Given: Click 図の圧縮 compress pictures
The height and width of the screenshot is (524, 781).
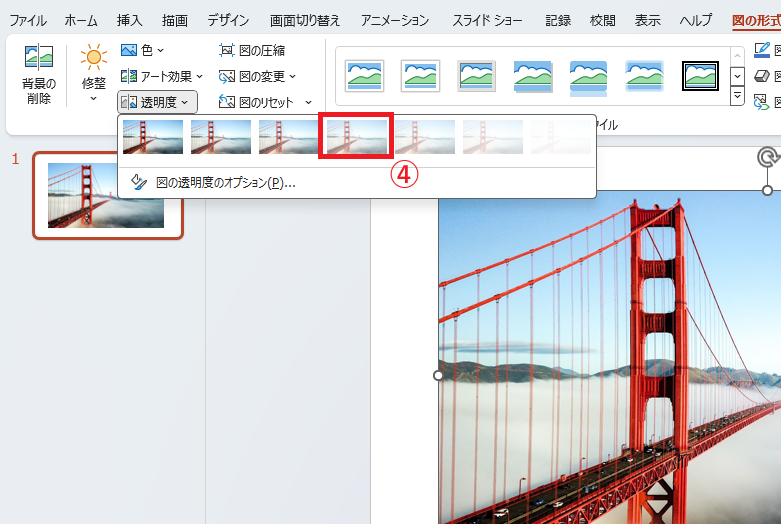Looking at the screenshot, I should (x=252, y=50).
